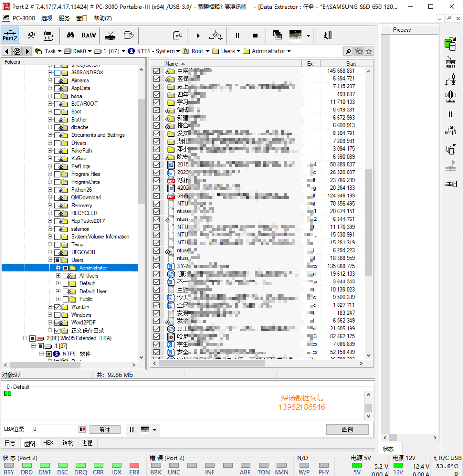Click the magnifier search icon in path bar

(x=348, y=51)
